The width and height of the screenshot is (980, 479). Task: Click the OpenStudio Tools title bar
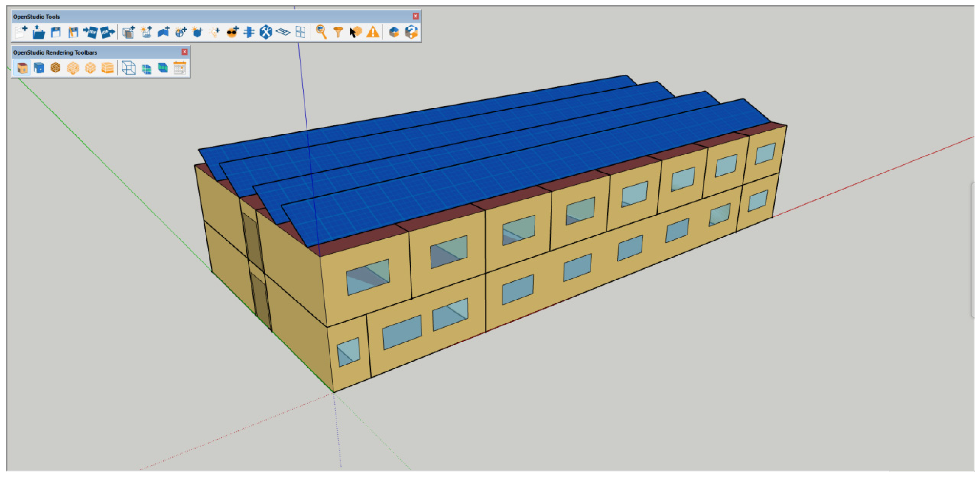click(x=216, y=16)
